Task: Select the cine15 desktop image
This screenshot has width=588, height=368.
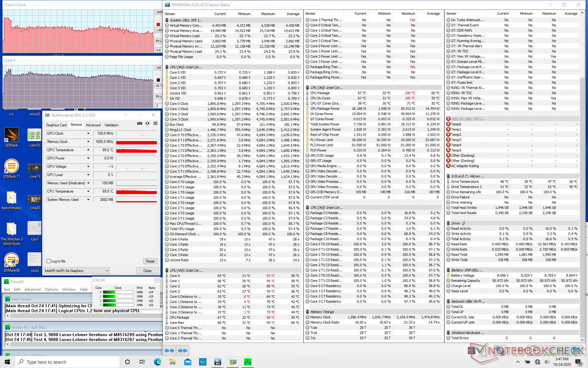Action: pos(35,169)
